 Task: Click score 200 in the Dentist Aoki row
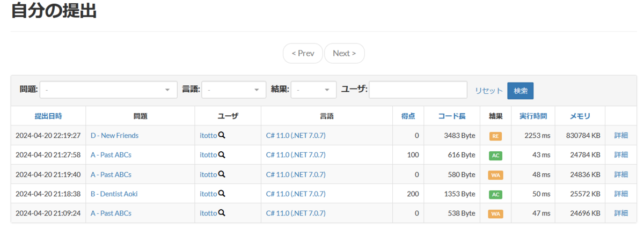[413, 194]
